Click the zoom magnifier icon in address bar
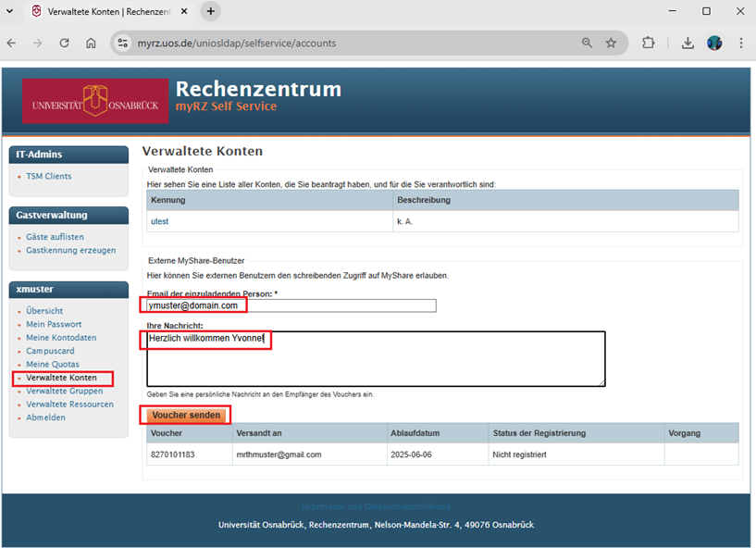 pyautogui.click(x=587, y=43)
